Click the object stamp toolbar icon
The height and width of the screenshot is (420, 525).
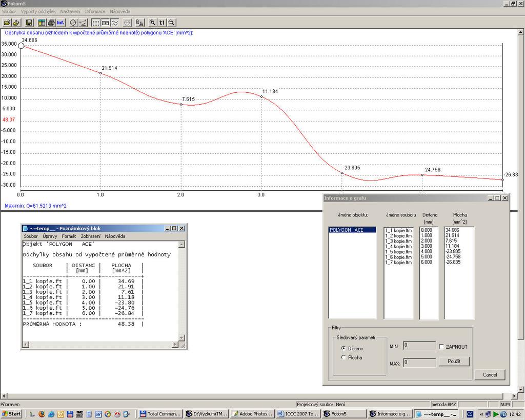[140, 23]
